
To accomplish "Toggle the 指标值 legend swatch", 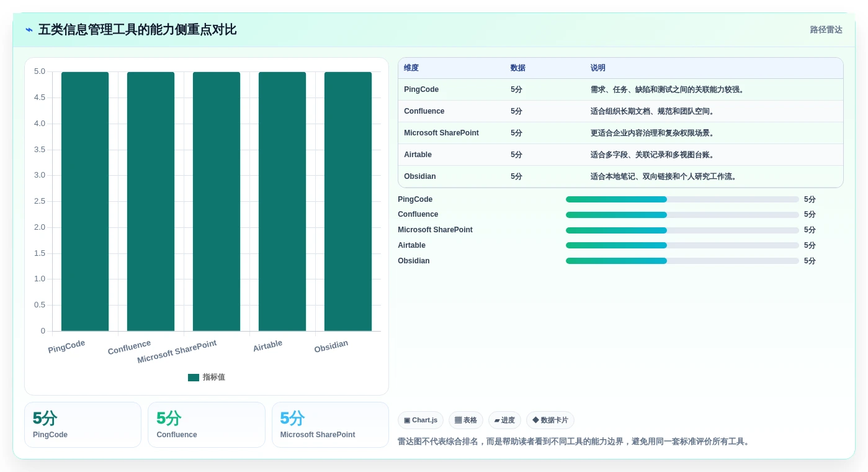I will (x=194, y=377).
